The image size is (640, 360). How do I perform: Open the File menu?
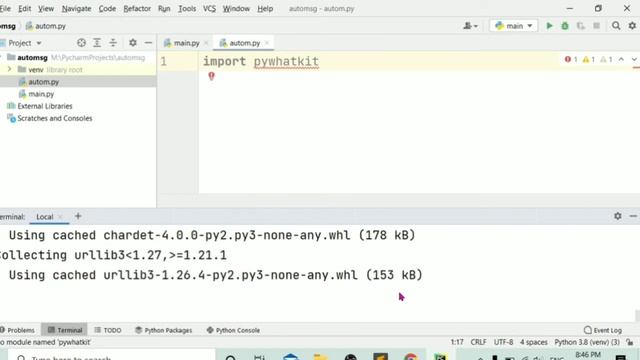pos(5,9)
